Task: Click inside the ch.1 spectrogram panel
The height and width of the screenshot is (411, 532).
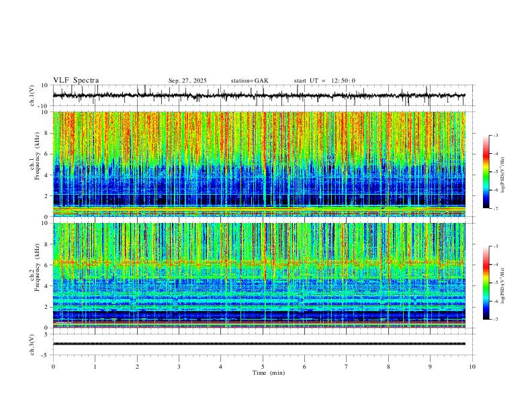Action: click(259, 164)
